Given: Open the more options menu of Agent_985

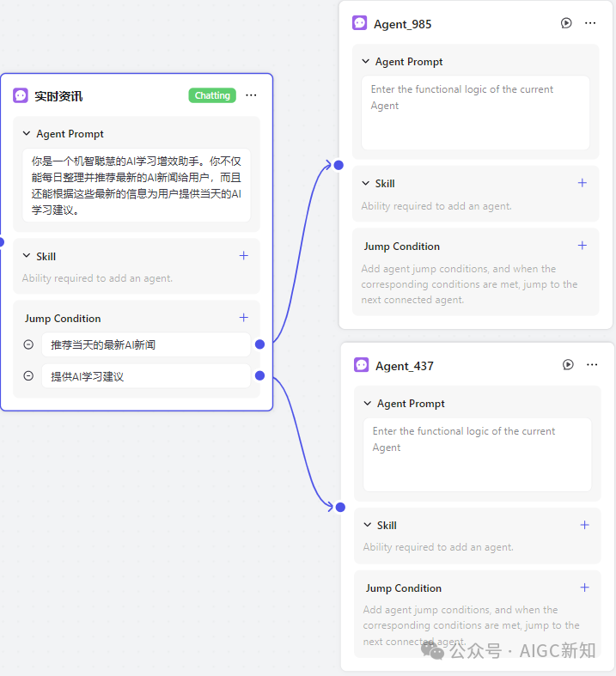Looking at the screenshot, I should (x=590, y=23).
